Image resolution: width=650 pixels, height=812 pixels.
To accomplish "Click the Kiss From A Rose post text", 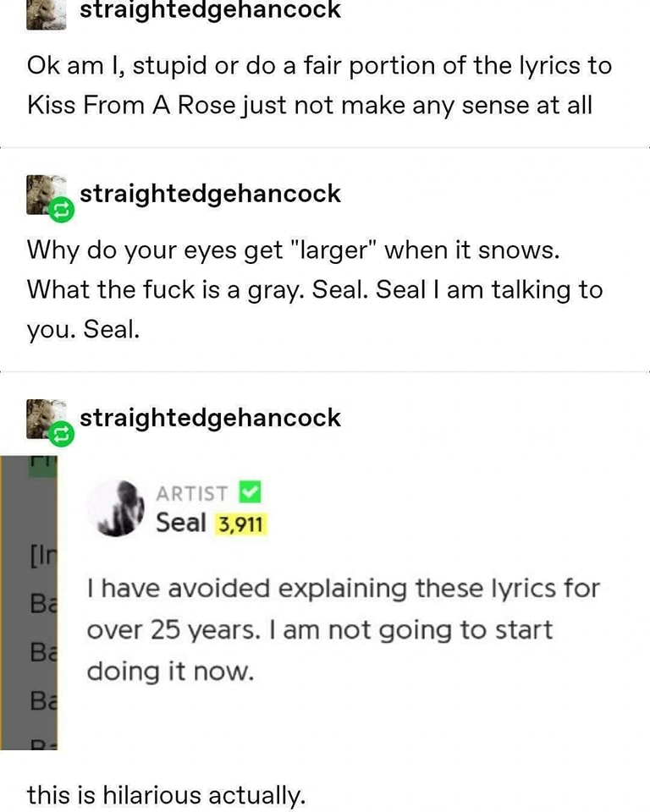I will (x=319, y=85).
